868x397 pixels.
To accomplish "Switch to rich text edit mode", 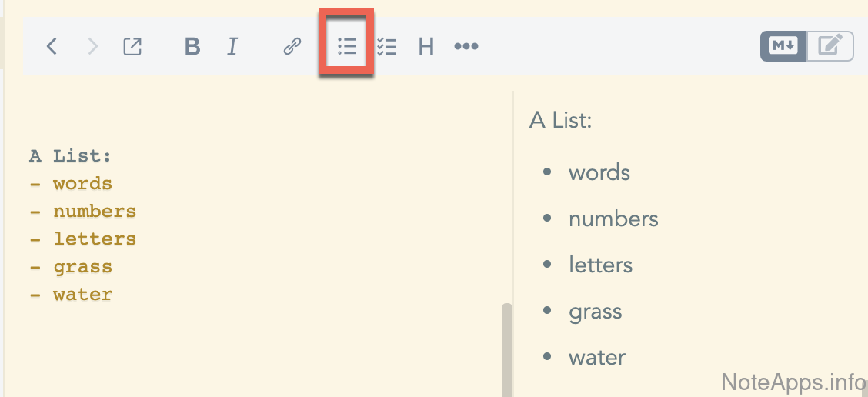I will tap(830, 46).
